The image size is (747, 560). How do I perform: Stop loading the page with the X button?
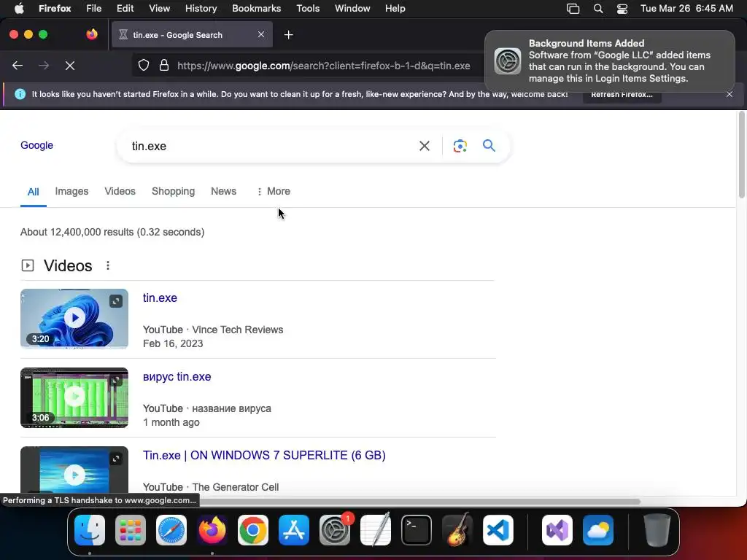coord(69,66)
